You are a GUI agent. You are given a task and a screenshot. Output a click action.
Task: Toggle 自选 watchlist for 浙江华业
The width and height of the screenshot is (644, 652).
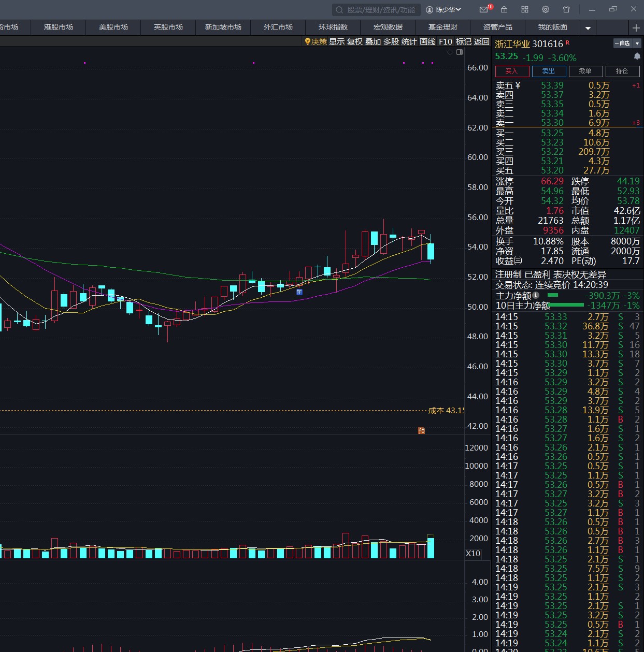[623, 44]
